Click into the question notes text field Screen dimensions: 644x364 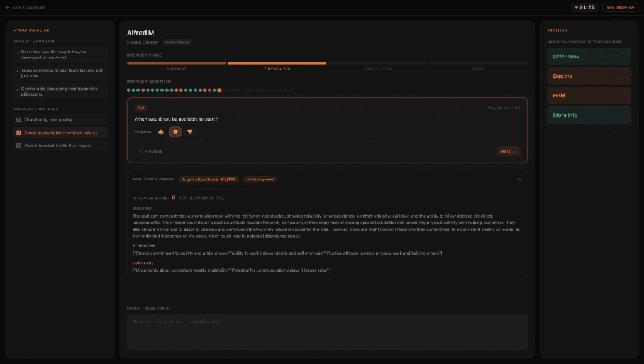point(327,331)
